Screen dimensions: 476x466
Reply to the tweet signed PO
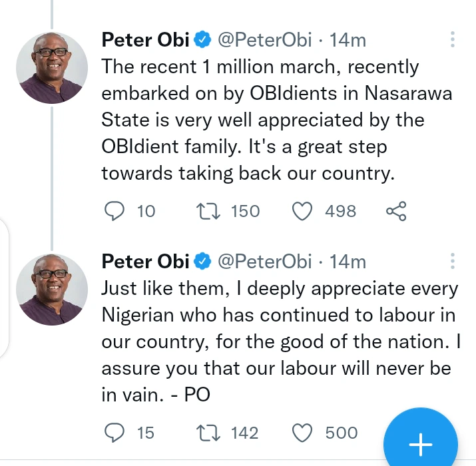[115, 433]
